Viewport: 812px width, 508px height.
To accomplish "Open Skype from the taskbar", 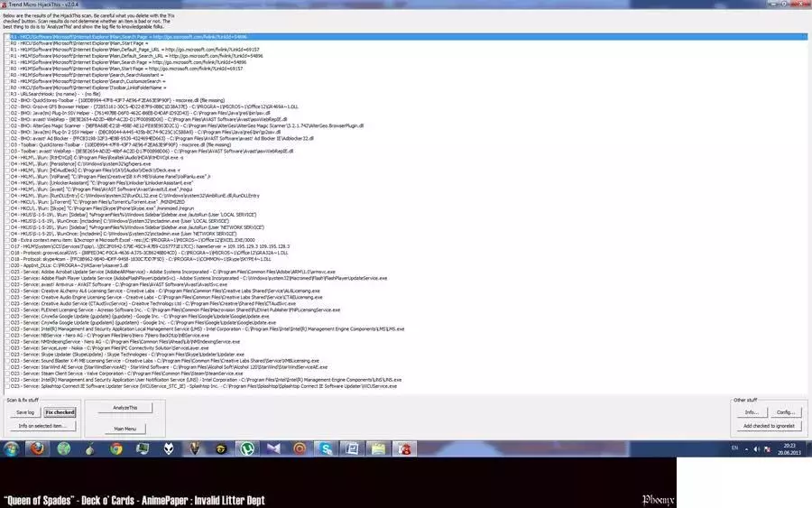I will pyautogui.click(x=326, y=448).
